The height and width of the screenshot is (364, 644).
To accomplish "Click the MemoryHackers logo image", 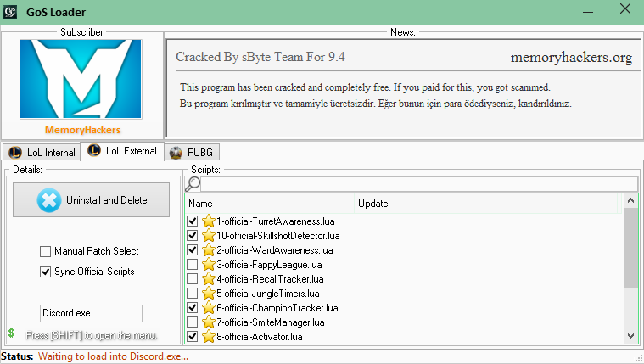I will click(x=81, y=79).
